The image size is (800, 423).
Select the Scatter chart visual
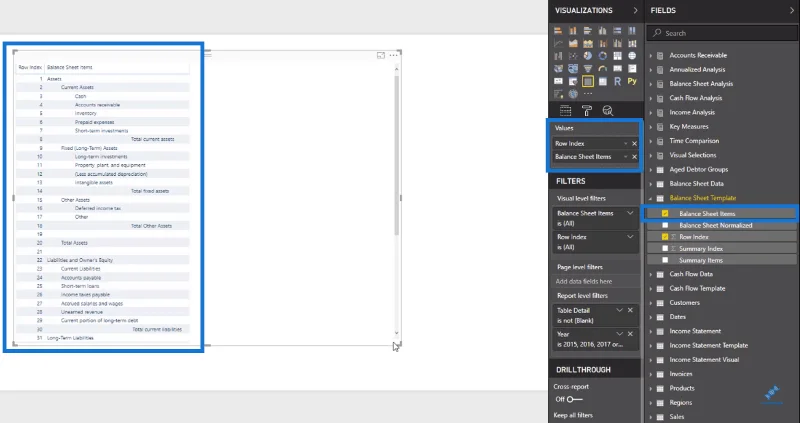click(573, 56)
